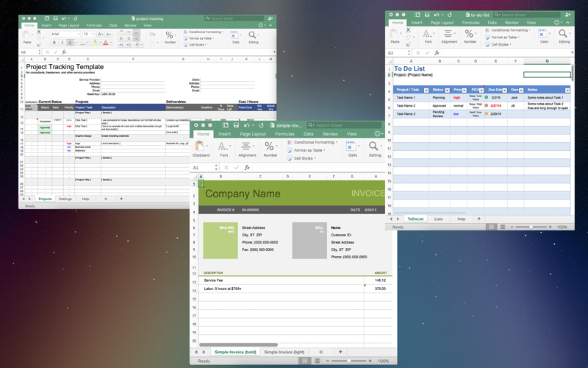Click the Number percent icon in project-tracking
The image size is (588, 368).
coord(170,35)
